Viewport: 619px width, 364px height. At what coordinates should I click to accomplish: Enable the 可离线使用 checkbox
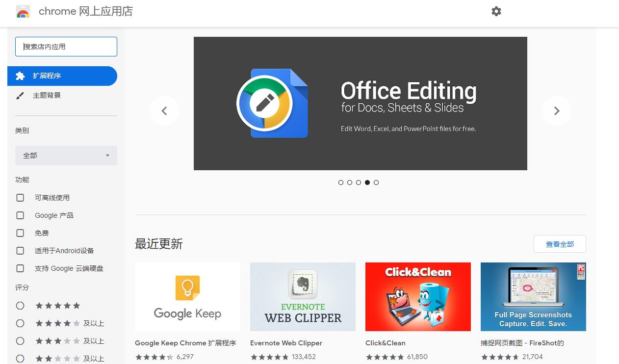tap(20, 198)
